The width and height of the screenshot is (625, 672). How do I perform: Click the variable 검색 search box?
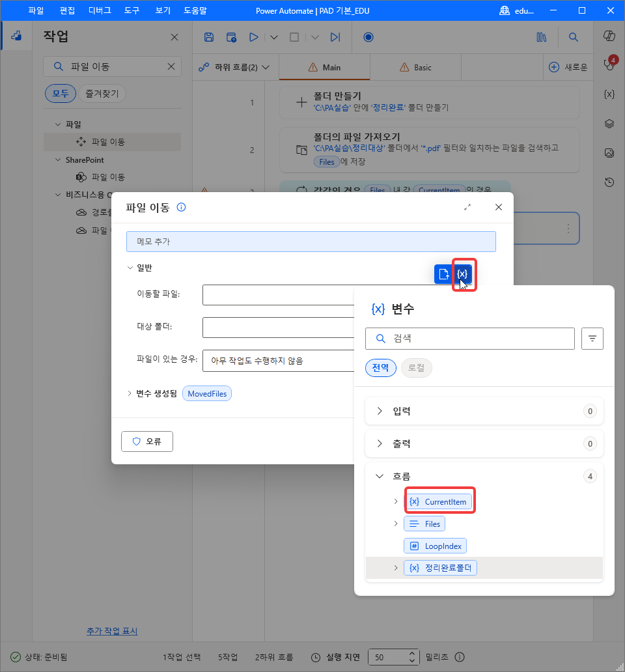(470, 339)
